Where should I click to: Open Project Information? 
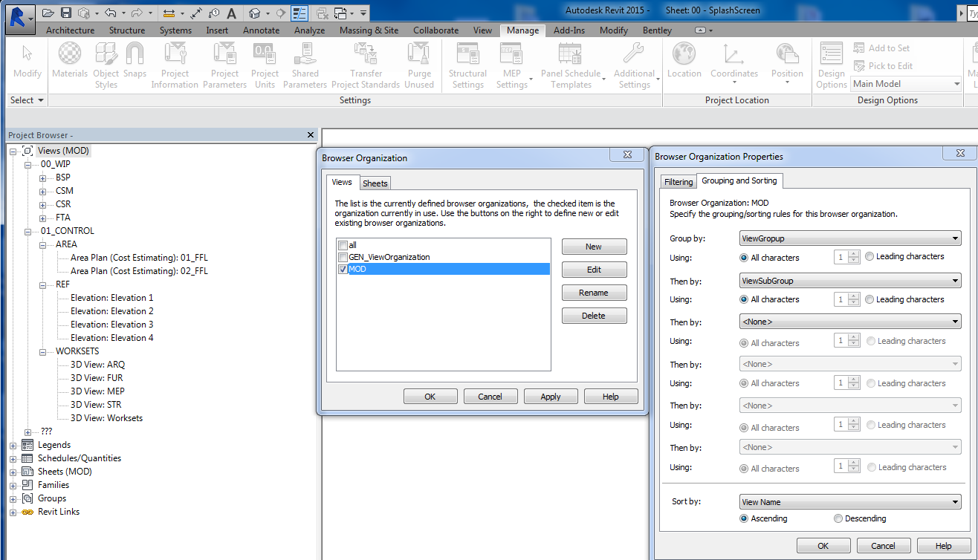[x=175, y=65]
